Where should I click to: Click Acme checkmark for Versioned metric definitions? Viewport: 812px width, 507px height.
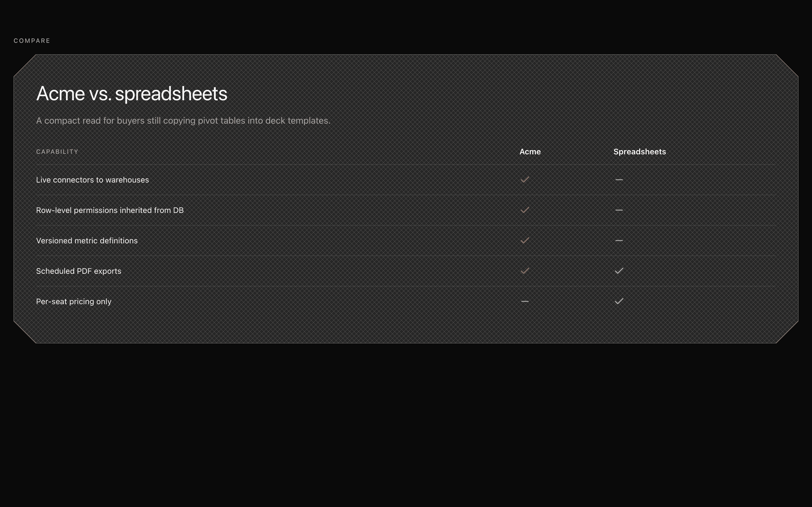(x=525, y=241)
